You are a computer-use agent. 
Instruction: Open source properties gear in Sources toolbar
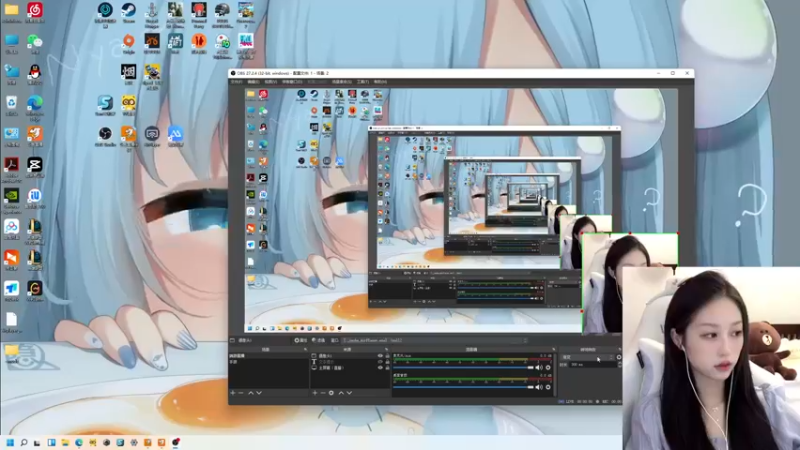[x=332, y=393]
